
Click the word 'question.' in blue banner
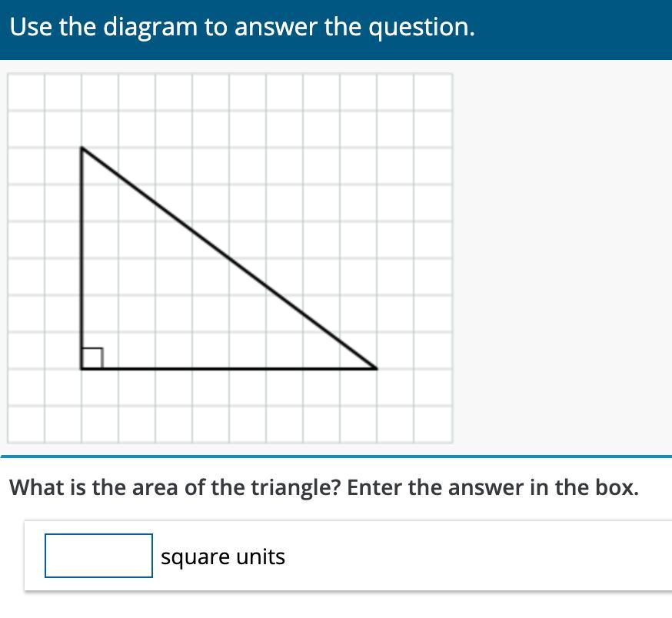point(421,28)
